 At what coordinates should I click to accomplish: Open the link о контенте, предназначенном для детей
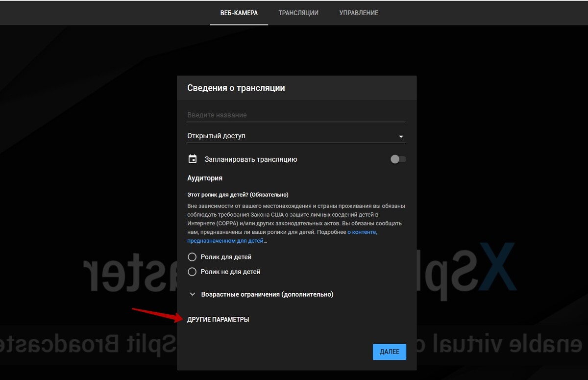pyautogui.click(x=362, y=232)
